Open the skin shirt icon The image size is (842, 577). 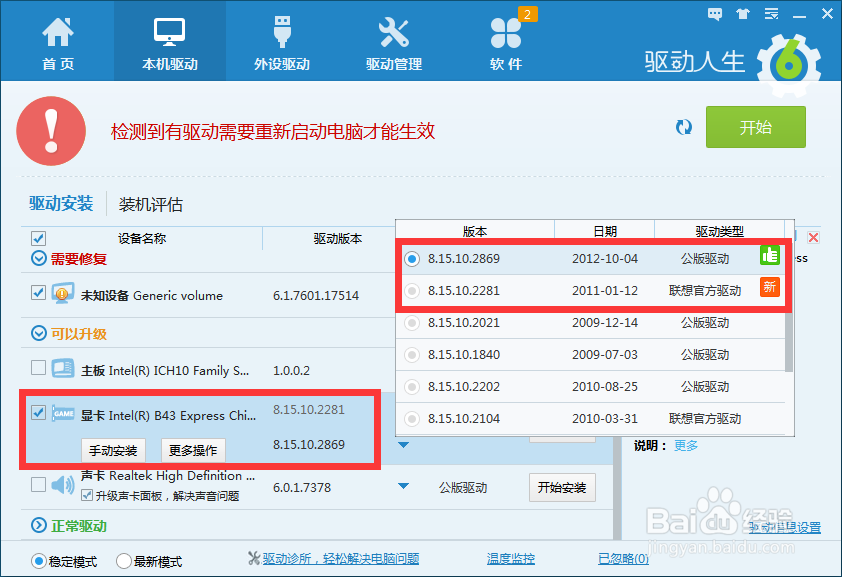click(x=743, y=14)
